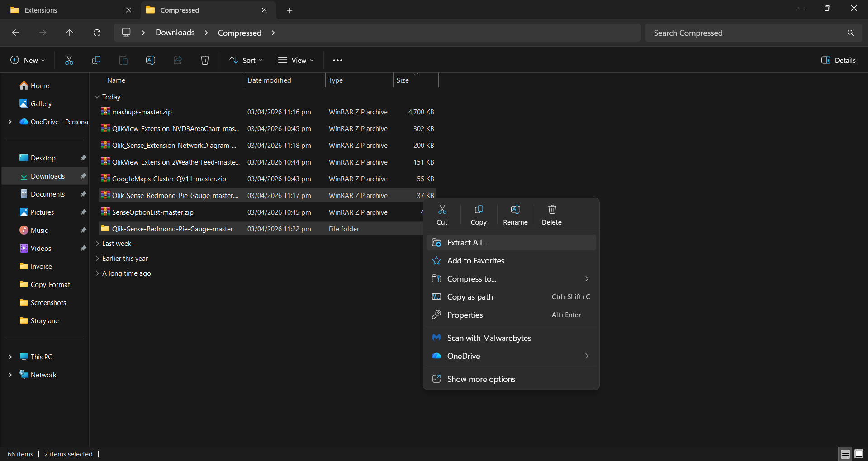Toggle the Details pane button
Screen dimensions: 868x461
838,60
